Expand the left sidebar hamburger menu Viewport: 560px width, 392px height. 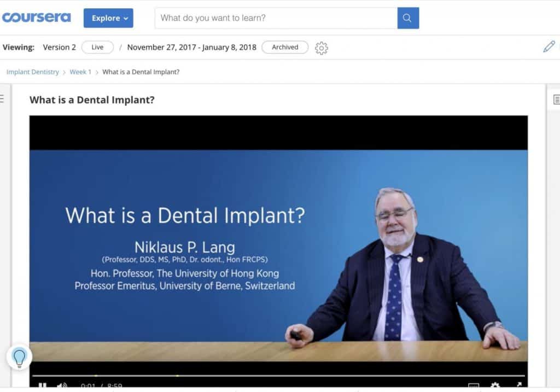click(2, 99)
